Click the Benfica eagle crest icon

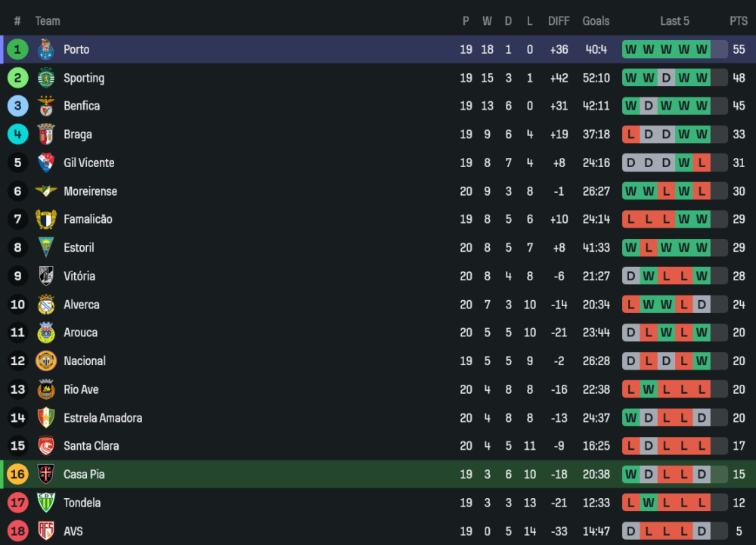46,106
